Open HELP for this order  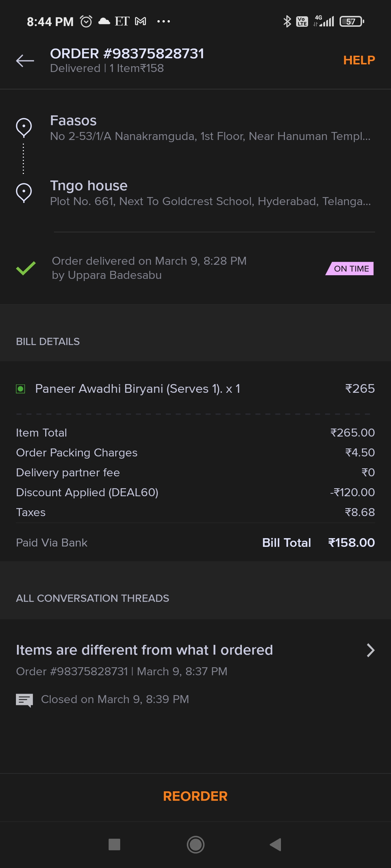(359, 60)
